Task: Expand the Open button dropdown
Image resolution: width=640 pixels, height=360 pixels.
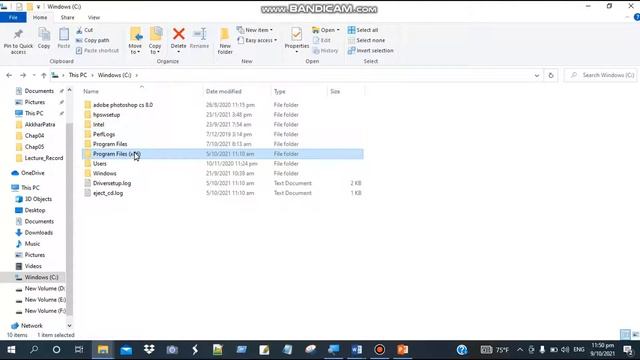Action: click(338, 30)
